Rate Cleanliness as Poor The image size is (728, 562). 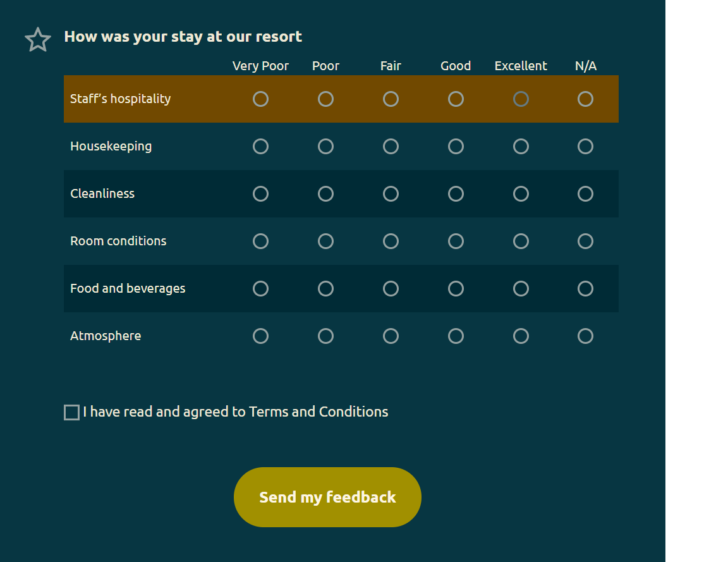click(x=325, y=194)
